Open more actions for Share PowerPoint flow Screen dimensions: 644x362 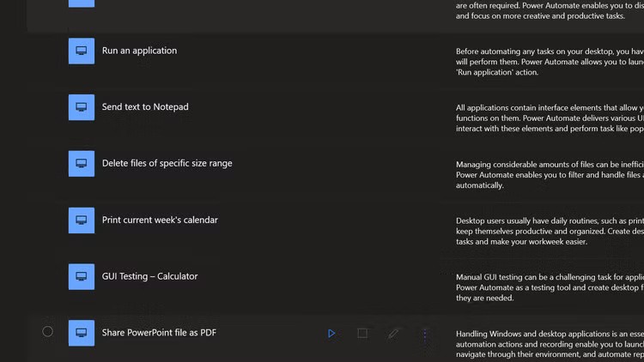coord(424,334)
